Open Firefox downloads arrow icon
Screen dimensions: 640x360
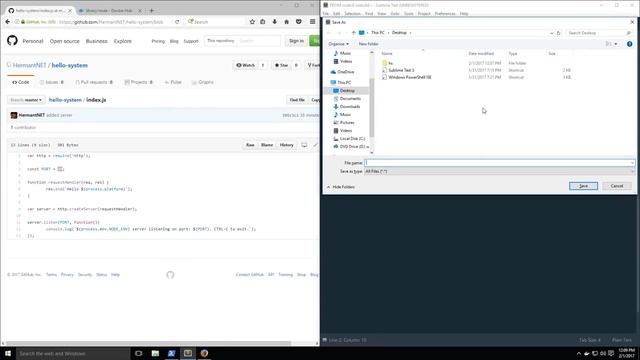[275, 22]
